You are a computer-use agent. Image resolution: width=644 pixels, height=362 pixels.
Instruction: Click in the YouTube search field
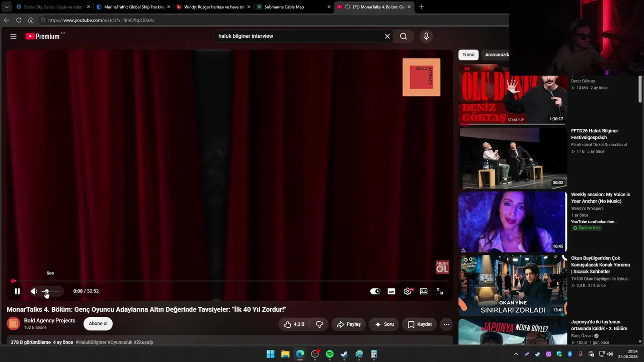coord(299,36)
